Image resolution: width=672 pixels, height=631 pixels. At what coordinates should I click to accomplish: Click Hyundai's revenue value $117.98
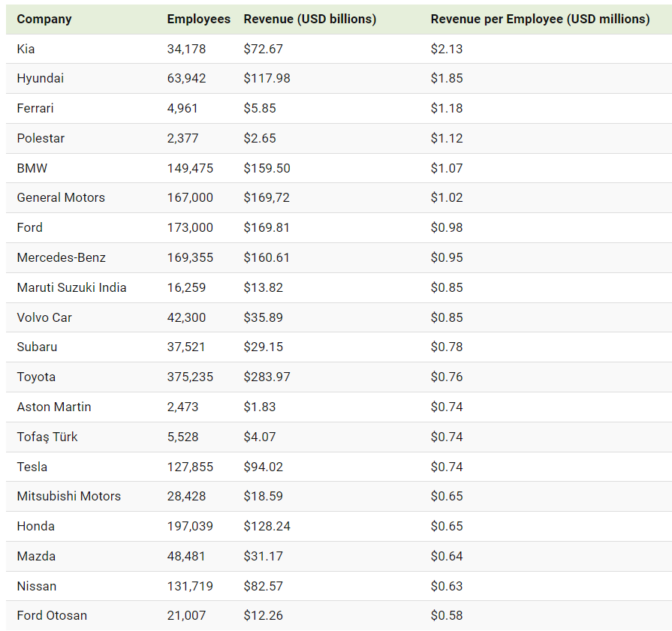click(267, 78)
